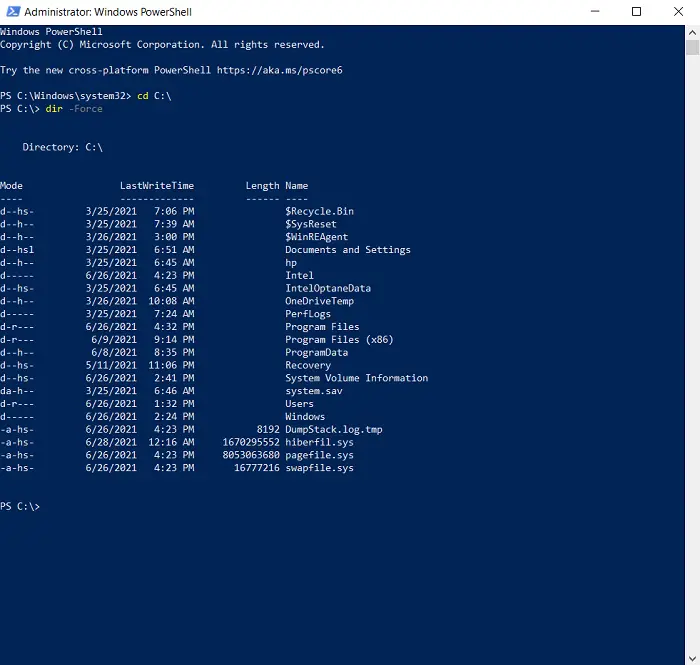Image resolution: width=700 pixels, height=665 pixels.
Task: Click the LastWriteTime column header
Action: tap(157, 186)
